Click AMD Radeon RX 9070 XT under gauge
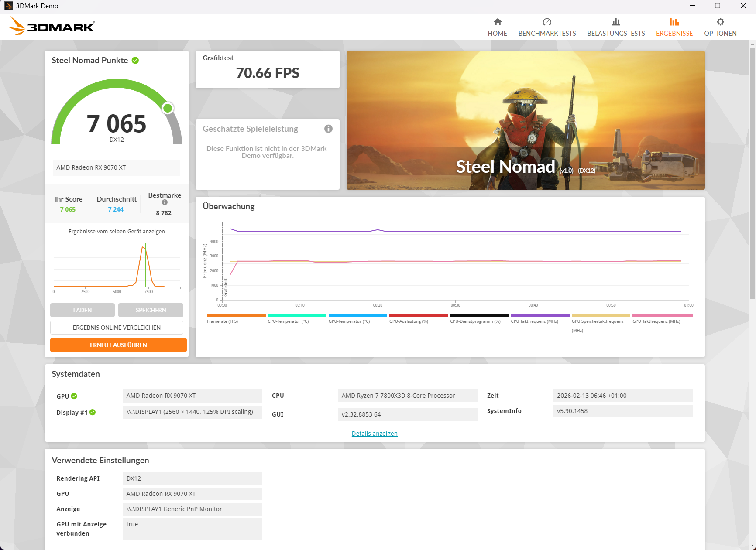The image size is (756, 550). click(117, 167)
